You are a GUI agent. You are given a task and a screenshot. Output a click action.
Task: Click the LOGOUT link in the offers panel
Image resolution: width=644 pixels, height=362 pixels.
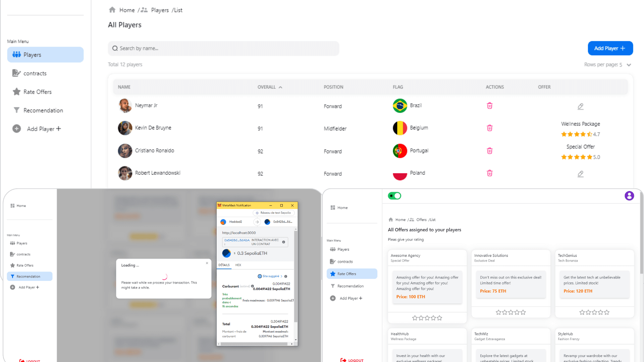click(x=352, y=360)
